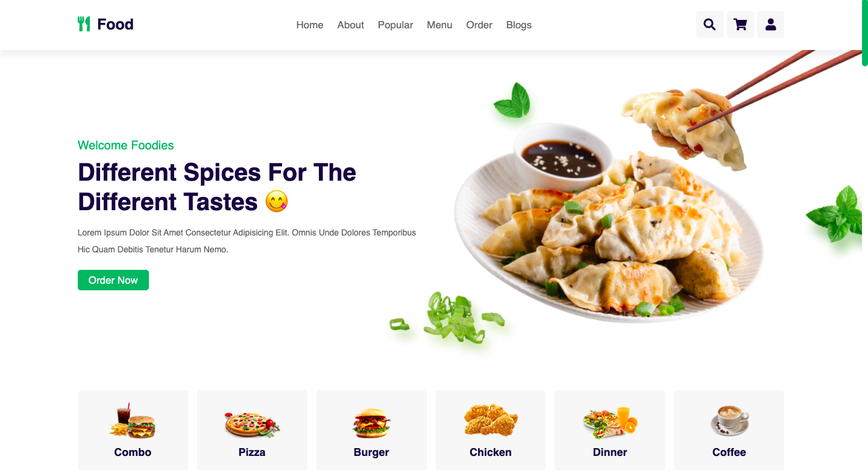The image size is (868, 474).
Task: Click the Food brand name link
Action: pyautogui.click(x=115, y=24)
